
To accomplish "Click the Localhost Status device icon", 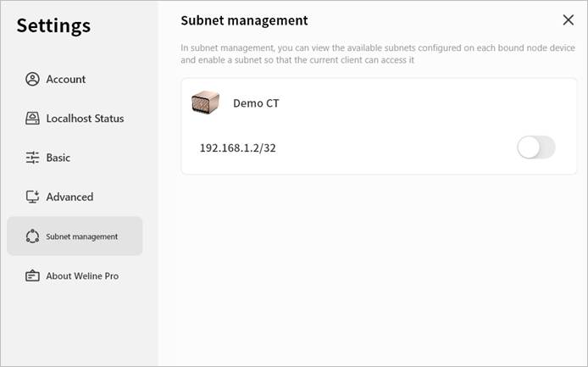I will [33, 119].
